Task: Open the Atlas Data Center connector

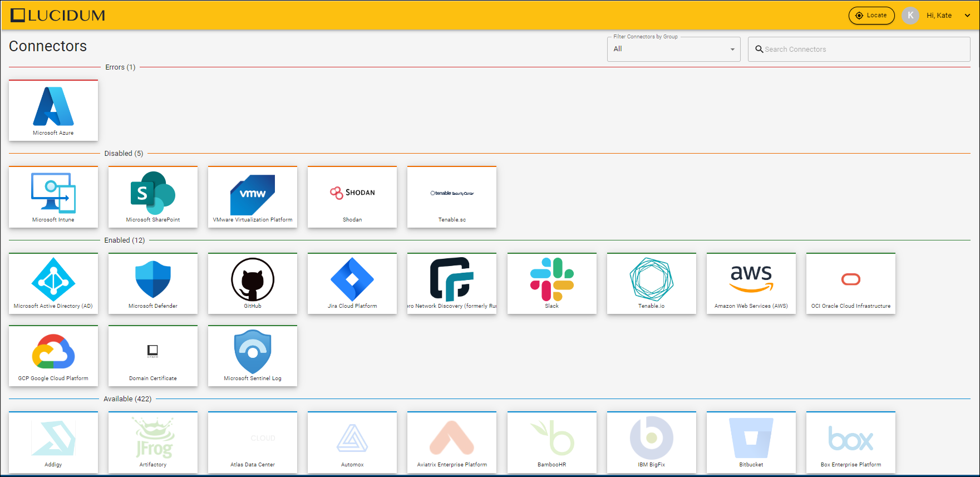Action: pos(253,442)
